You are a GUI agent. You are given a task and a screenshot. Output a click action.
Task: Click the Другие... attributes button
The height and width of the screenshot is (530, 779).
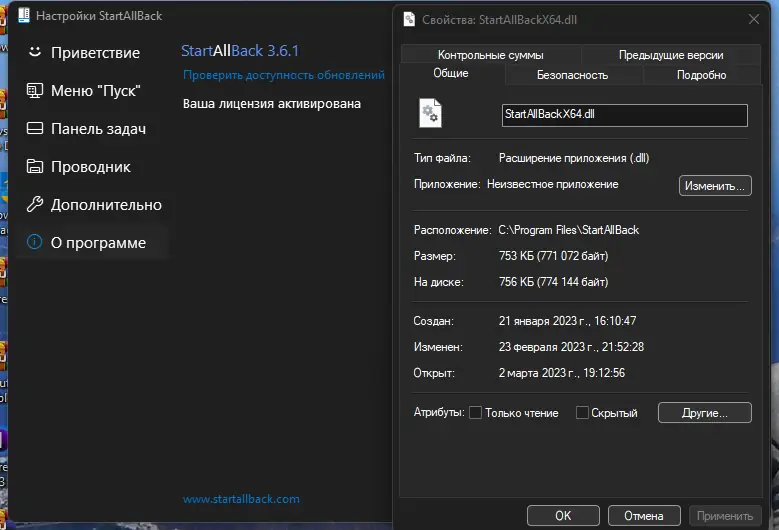coord(704,413)
